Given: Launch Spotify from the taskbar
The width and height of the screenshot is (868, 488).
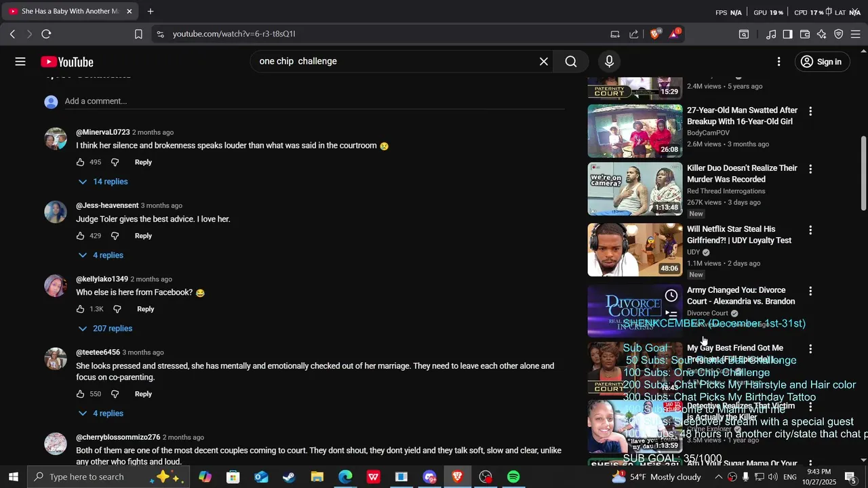Looking at the screenshot, I should point(513,477).
